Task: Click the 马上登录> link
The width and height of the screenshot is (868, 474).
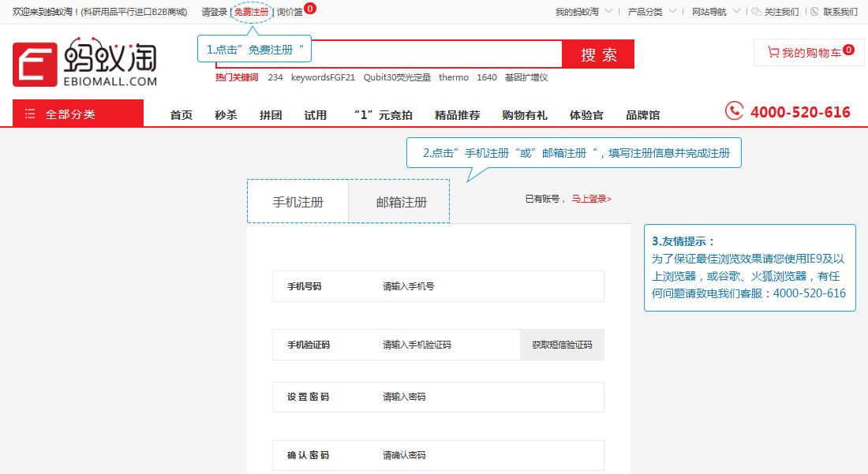Action: [x=591, y=199]
